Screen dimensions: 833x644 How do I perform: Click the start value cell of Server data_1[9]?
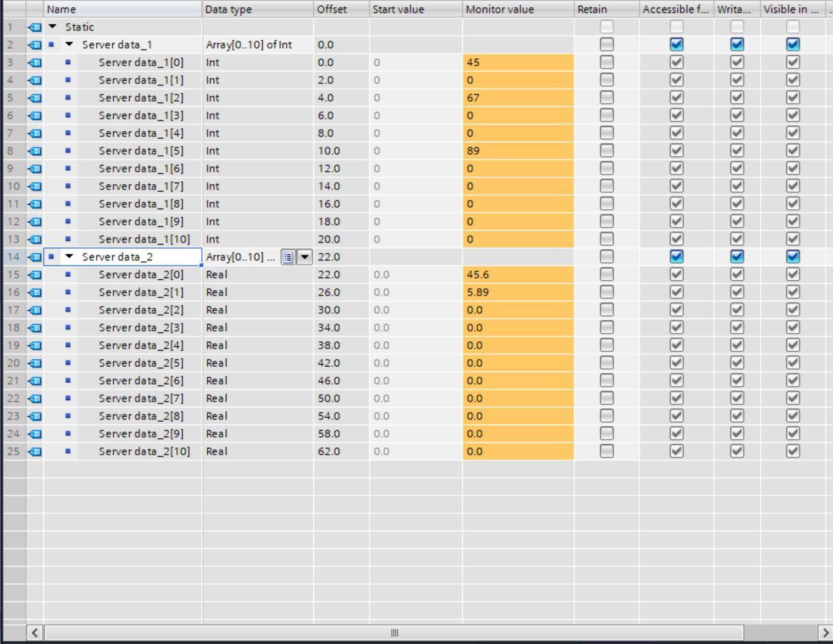click(416, 221)
